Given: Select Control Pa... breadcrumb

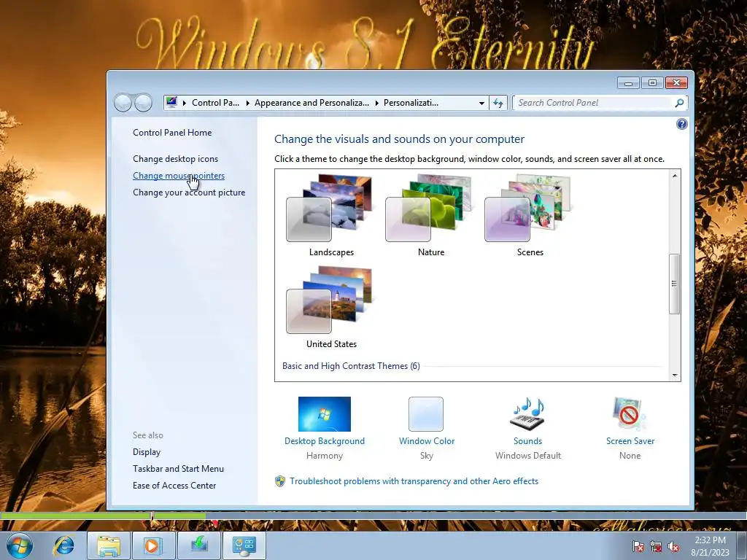Looking at the screenshot, I should pyautogui.click(x=215, y=102).
